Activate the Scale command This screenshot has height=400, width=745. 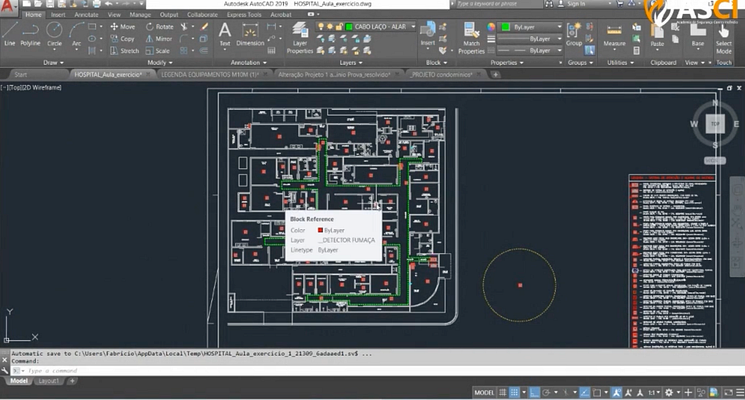tap(158, 51)
